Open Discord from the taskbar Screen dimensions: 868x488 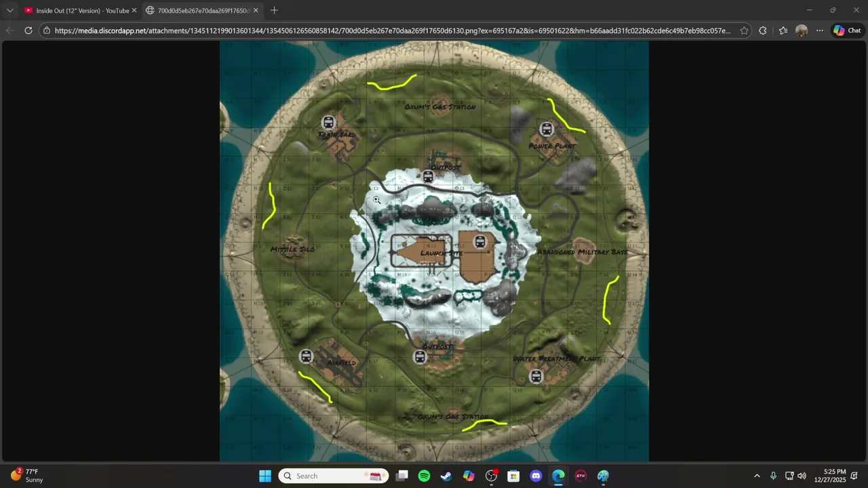536,476
